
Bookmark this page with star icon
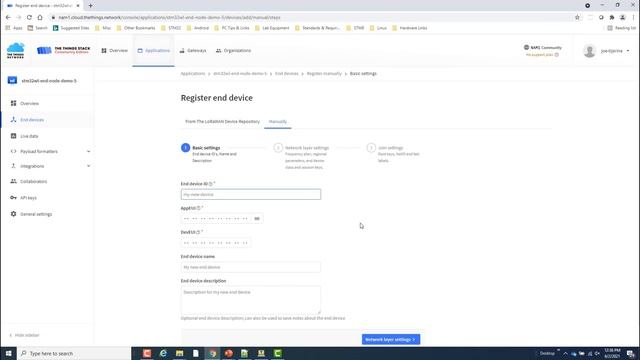[x=577, y=18]
